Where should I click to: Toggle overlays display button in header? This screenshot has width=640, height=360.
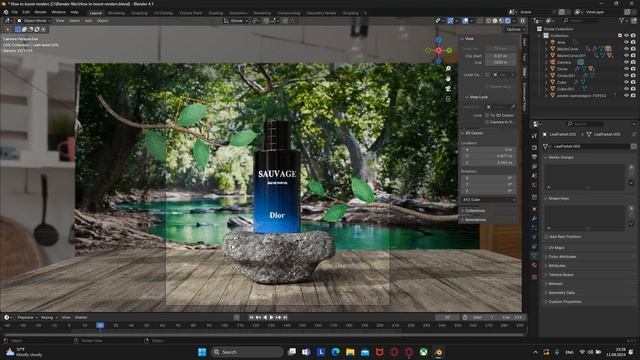pos(465,20)
